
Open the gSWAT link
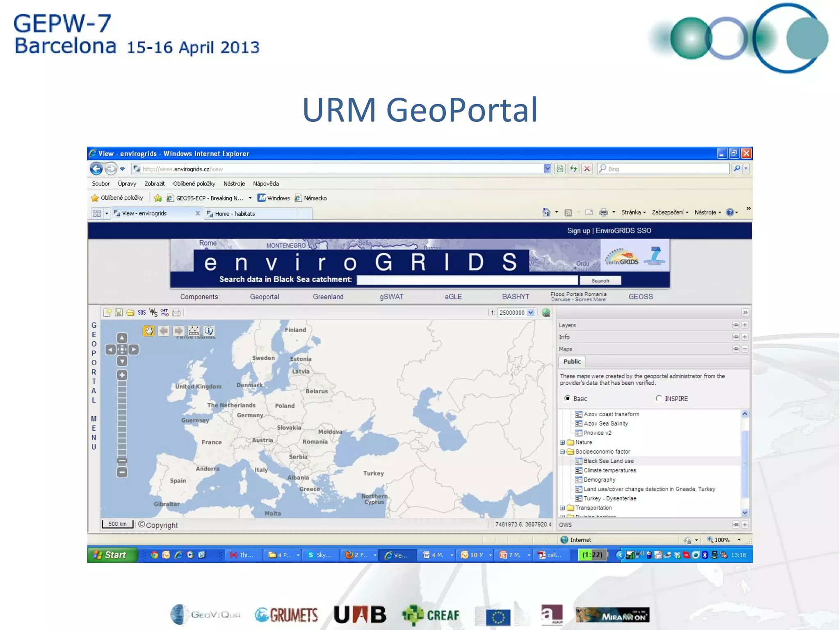pos(391,297)
